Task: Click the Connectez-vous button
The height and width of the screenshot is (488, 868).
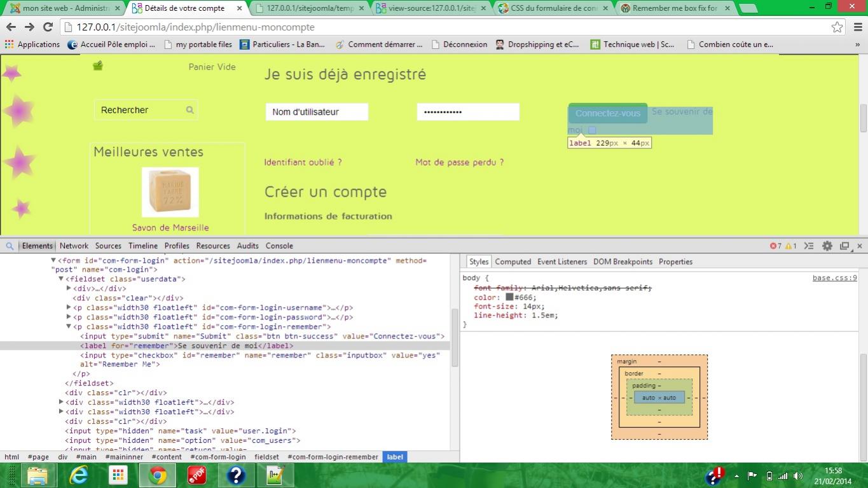Action: (x=608, y=113)
